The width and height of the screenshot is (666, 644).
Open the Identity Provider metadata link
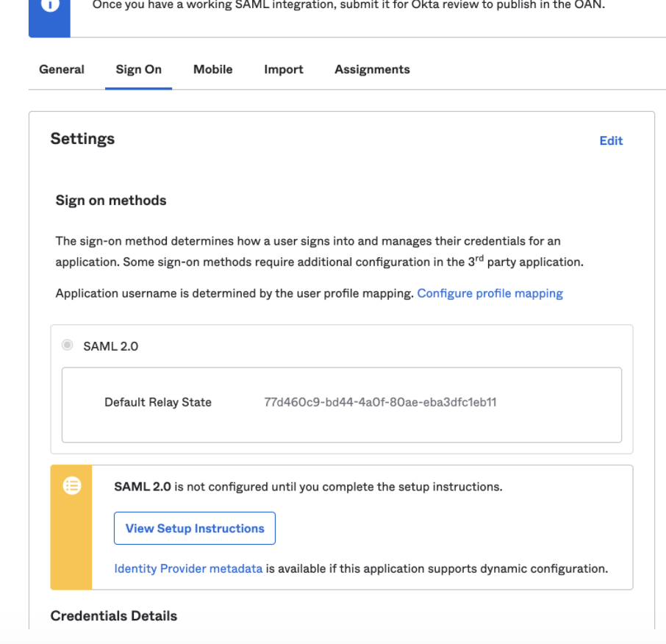[188, 568]
